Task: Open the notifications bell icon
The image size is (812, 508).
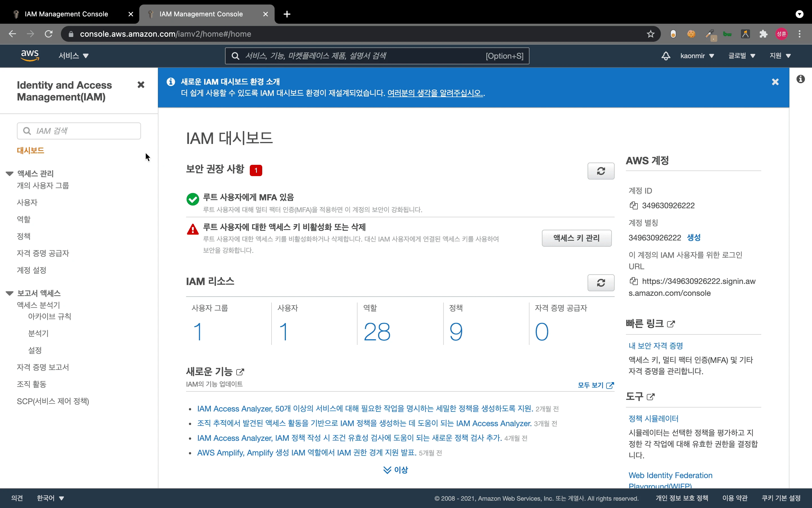Action: click(x=666, y=56)
